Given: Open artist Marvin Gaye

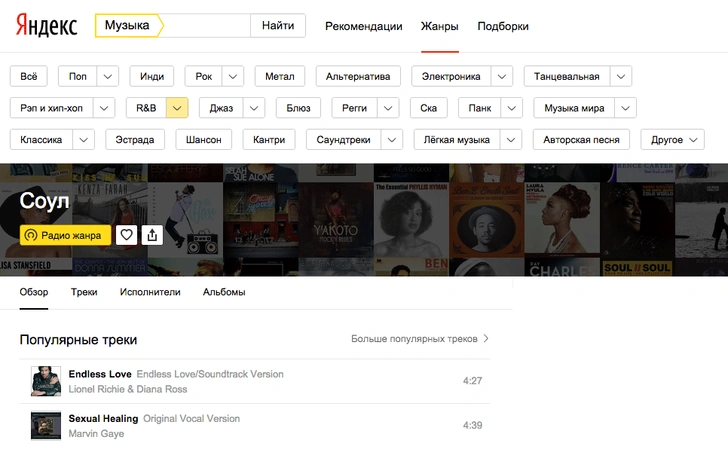Looking at the screenshot, I should [x=96, y=434].
